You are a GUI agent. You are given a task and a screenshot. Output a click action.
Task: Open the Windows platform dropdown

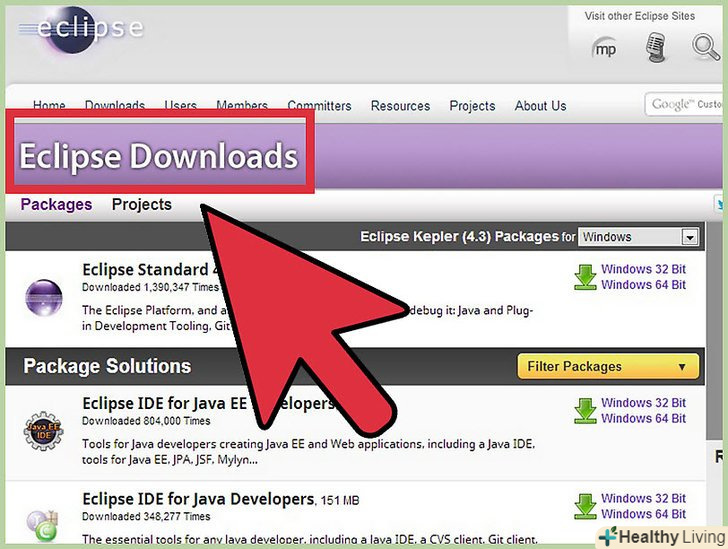pyautogui.click(x=638, y=237)
